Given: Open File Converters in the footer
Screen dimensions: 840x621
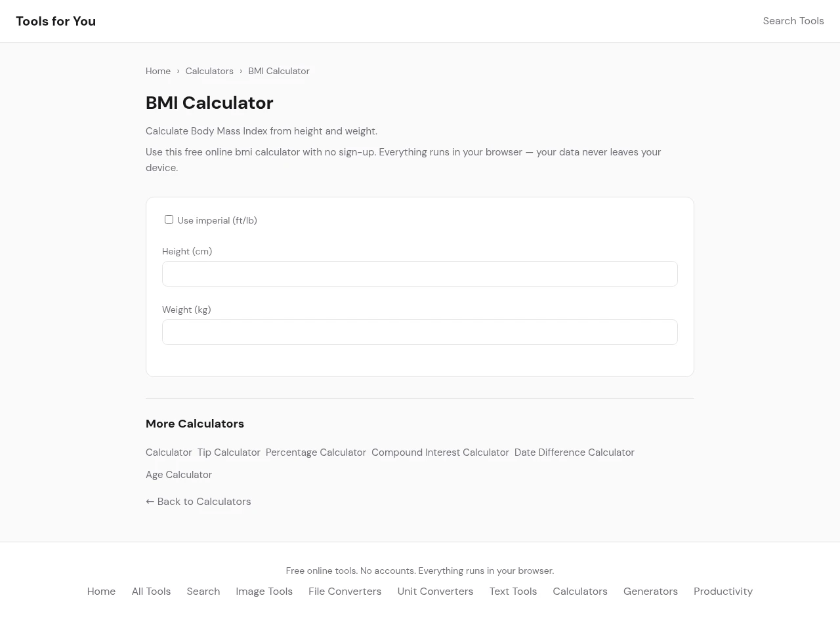Looking at the screenshot, I should coord(345,591).
